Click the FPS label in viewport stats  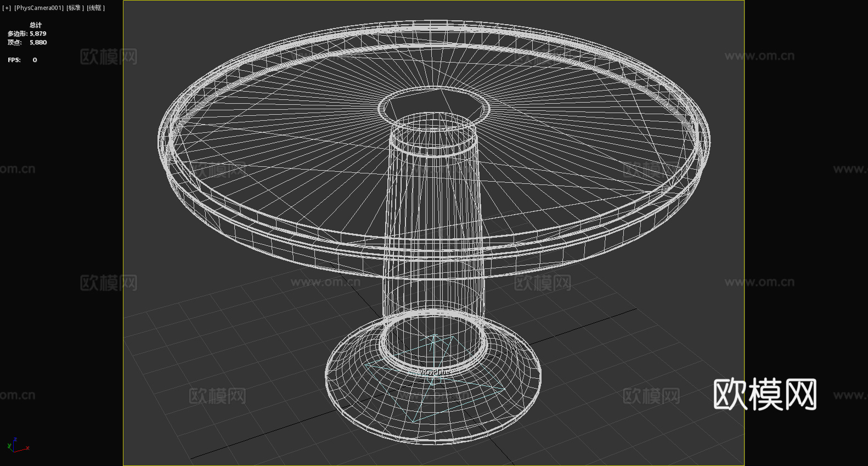pyautogui.click(x=14, y=60)
